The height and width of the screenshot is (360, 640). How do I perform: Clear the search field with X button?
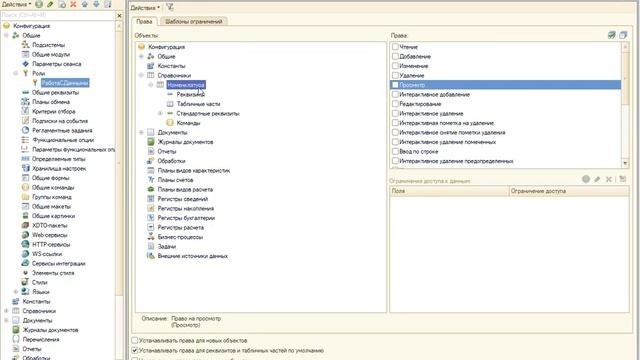[119, 16]
